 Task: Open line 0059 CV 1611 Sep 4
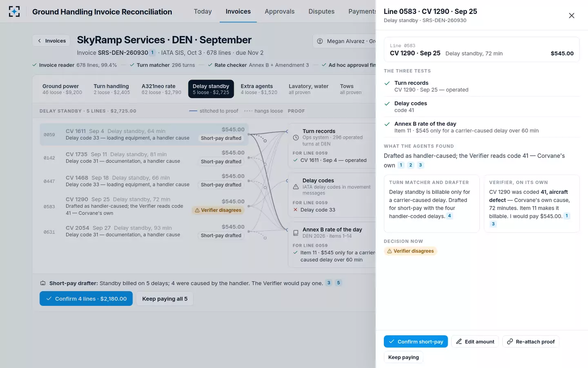(144, 134)
